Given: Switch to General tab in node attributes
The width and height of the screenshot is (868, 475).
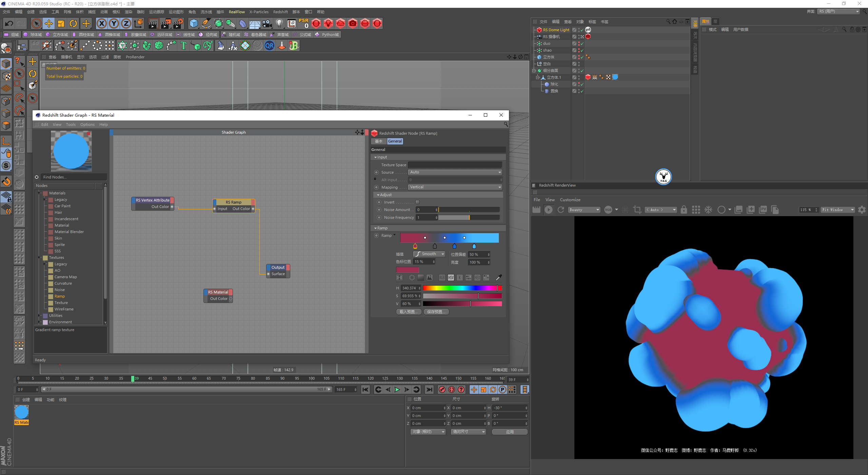Looking at the screenshot, I should (x=395, y=141).
